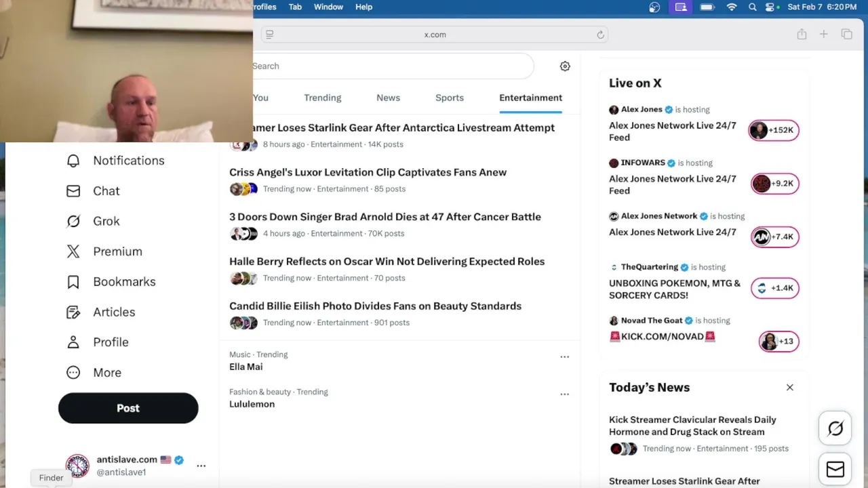Expand the More menu in sidebar
This screenshot has height=488, width=868.
coord(94,372)
